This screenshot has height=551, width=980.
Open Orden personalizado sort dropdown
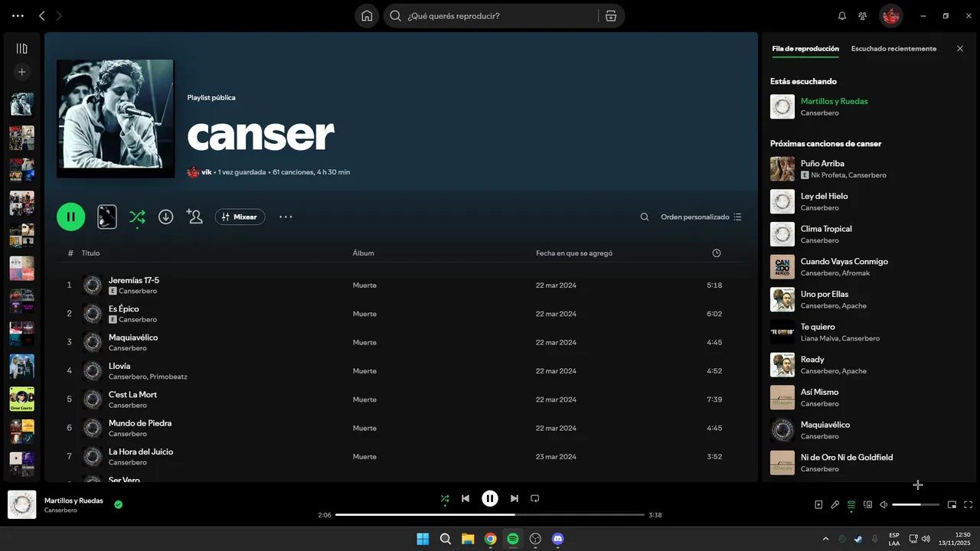701,217
